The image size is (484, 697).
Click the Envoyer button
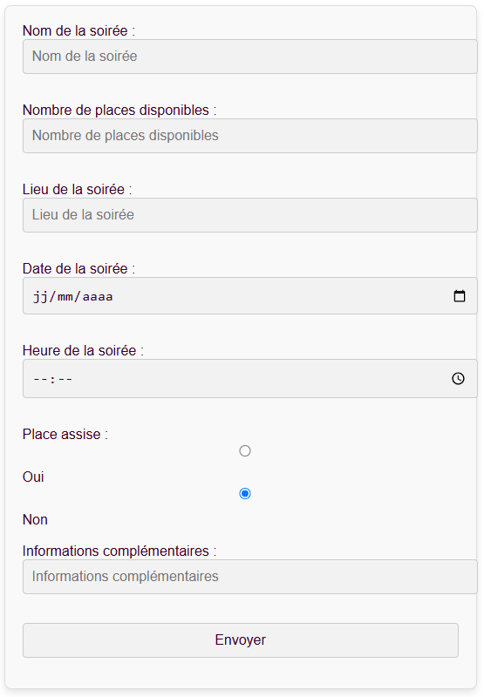(240, 640)
